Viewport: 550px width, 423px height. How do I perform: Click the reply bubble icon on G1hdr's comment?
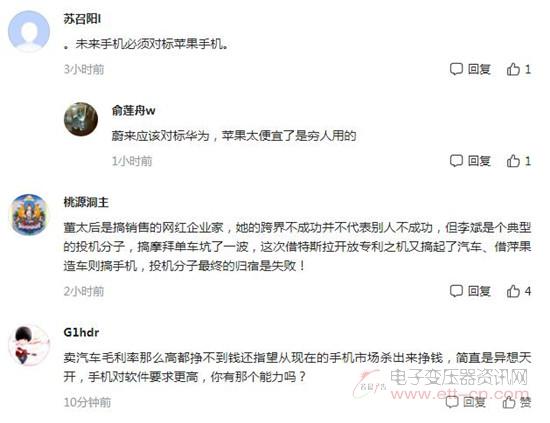coord(452,402)
